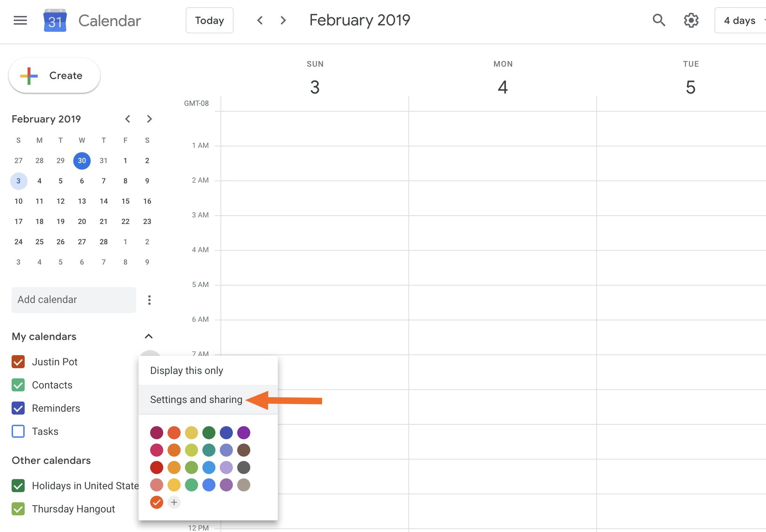Viewport: 766px width, 532px height.
Task: Click the Create button
Action: click(x=55, y=75)
